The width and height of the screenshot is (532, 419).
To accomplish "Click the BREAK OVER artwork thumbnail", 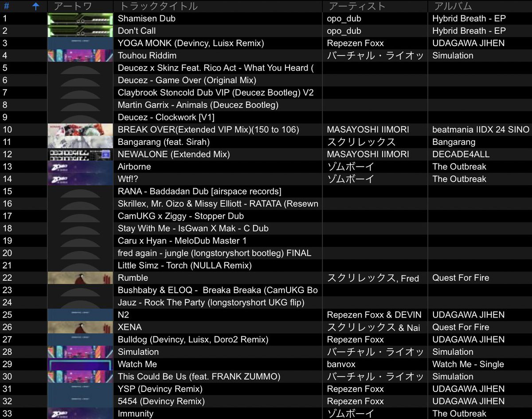I will tap(80, 130).
